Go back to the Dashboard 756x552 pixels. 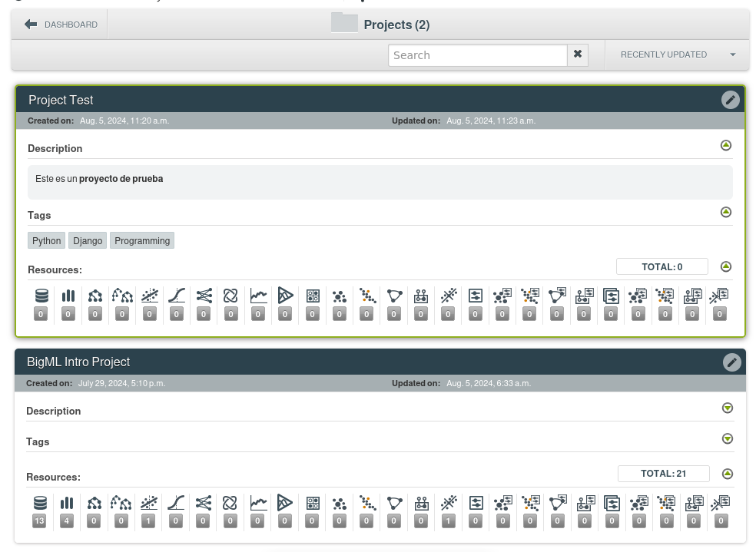(61, 25)
